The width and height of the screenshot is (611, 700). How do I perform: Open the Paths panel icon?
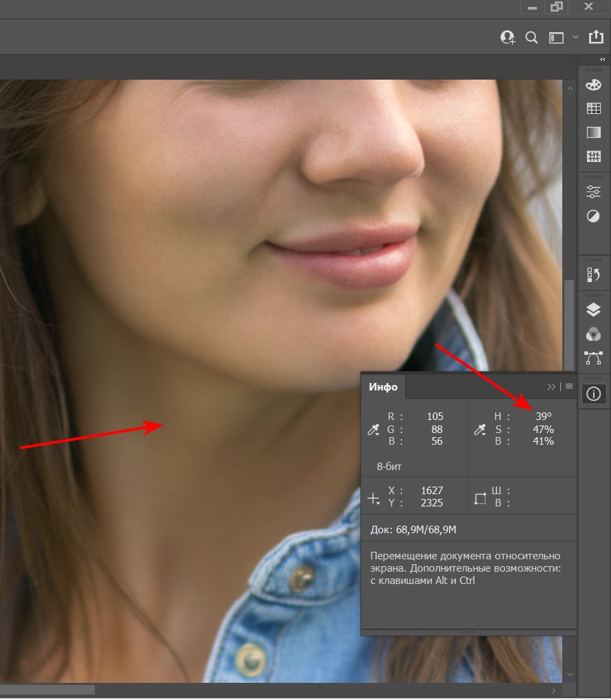[594, 358]
